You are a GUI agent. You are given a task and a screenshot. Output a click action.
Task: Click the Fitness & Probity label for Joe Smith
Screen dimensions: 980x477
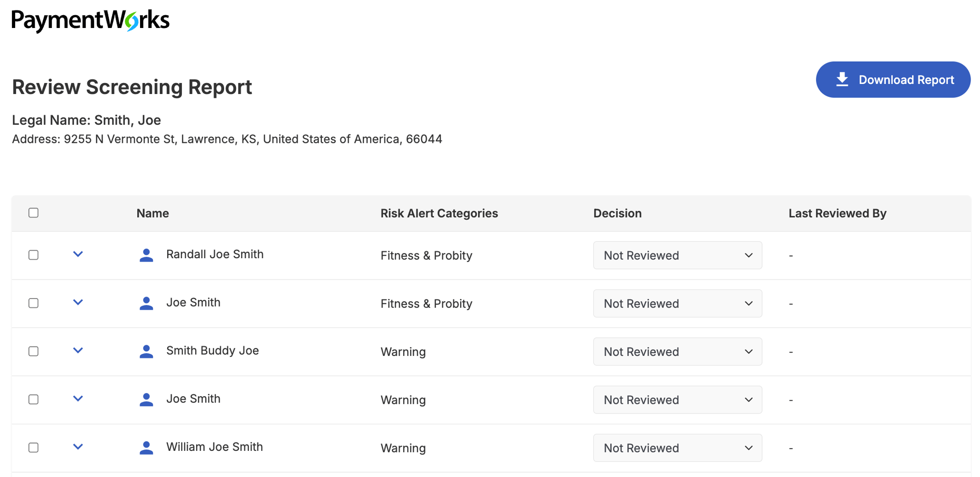[426, 303]
